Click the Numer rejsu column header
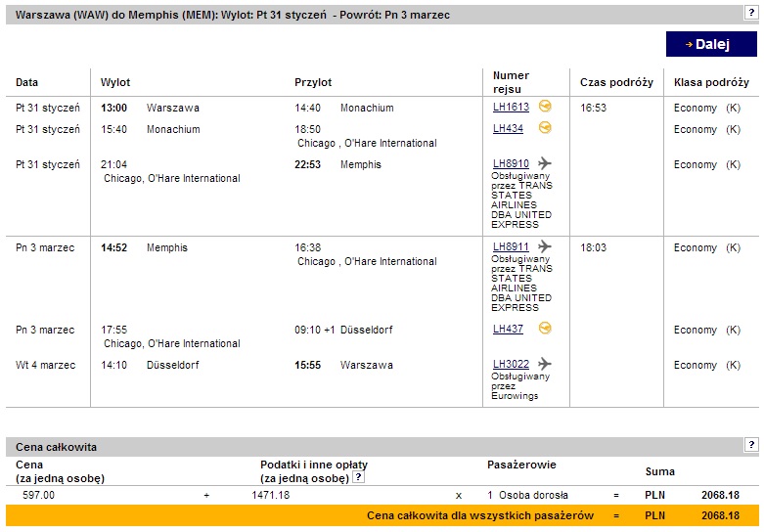 click(511, 82)
